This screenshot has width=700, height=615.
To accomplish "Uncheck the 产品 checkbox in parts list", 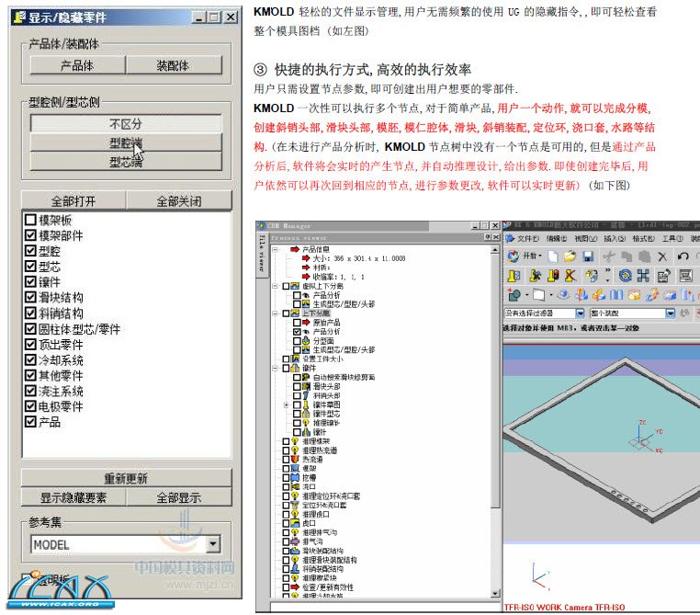I will click(30, 422).
